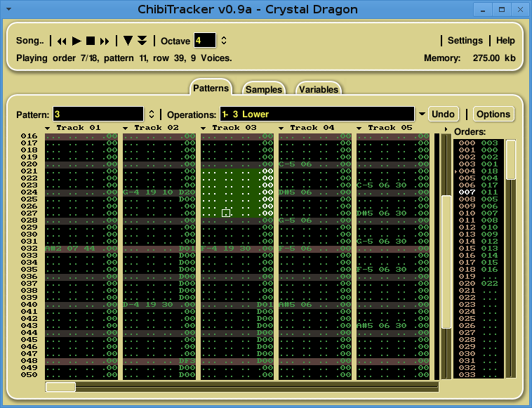Open Settings from the top bar
This screenshot has height=408, width=532.
(465, 41)
